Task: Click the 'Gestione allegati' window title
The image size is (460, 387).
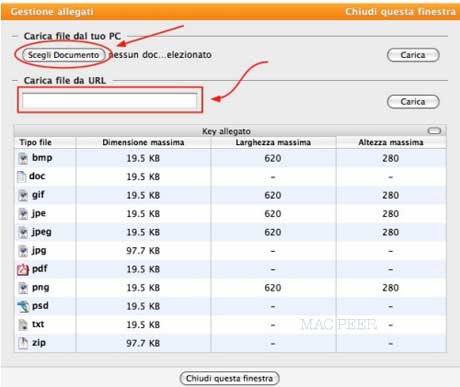Action: coord(52,12)
